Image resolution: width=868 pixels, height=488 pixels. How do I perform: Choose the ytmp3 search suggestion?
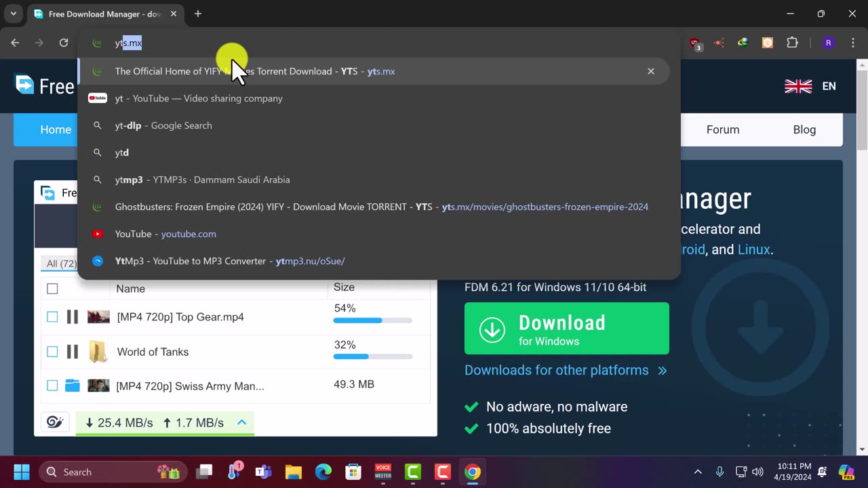[x=378, y=180]
